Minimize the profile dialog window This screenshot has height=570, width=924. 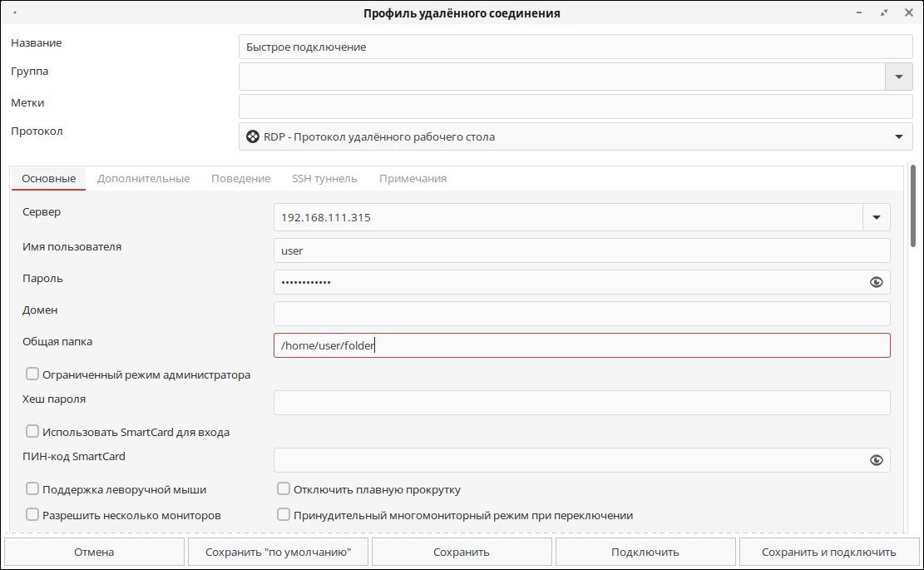click(859, 12)
